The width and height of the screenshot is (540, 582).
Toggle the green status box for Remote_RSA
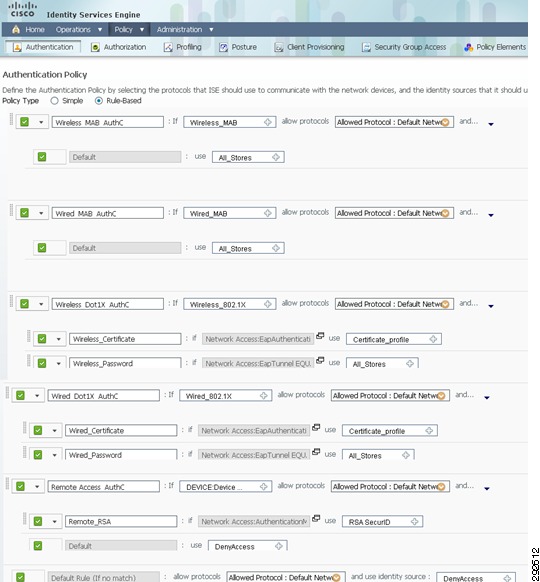38,521
